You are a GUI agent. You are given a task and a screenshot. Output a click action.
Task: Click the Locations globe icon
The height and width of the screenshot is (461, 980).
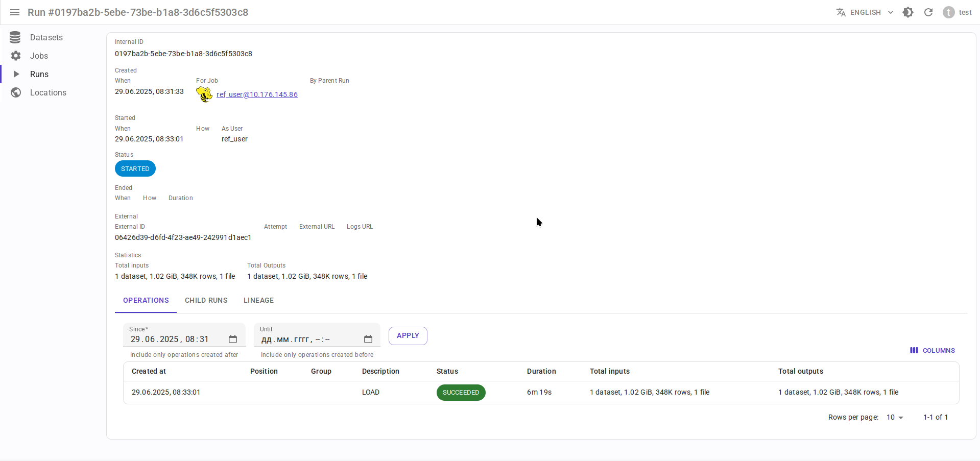point(16,92)
